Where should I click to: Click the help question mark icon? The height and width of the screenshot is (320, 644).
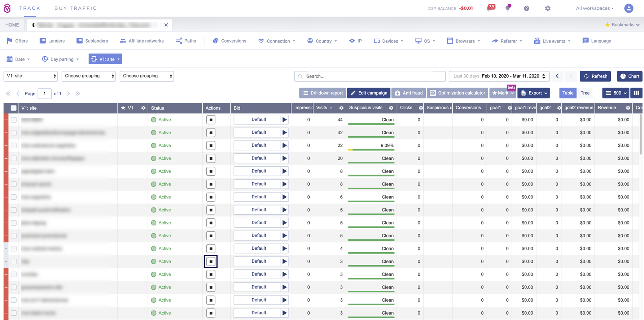[526, 8]
